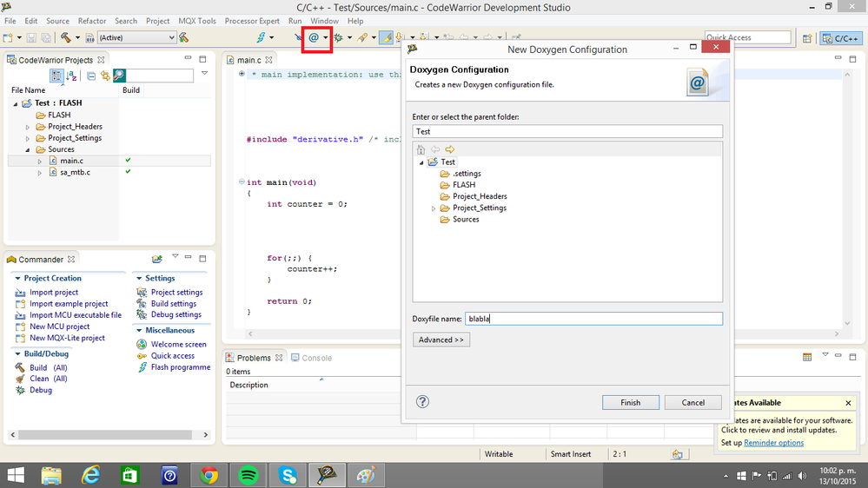This screenshot has width=868, height=488.
Task: Click the Welcome screen icon in Commander
Action: tap(142, 344)
